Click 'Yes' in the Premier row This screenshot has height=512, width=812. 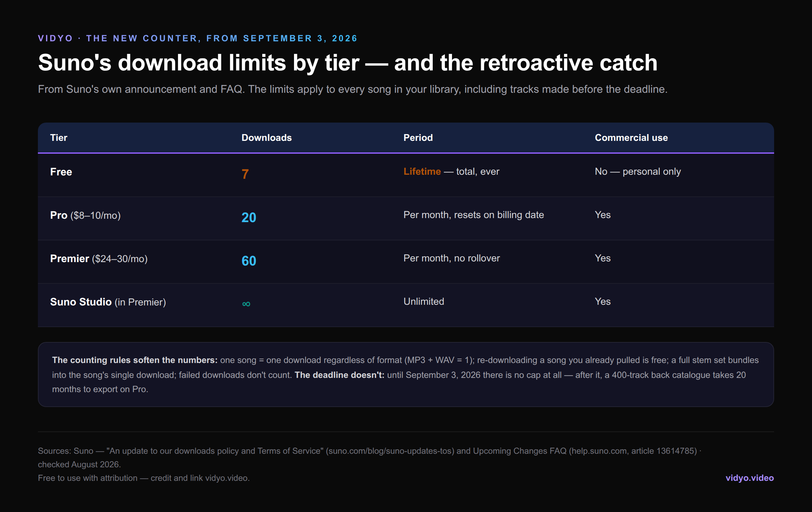[x=603, y=258]
